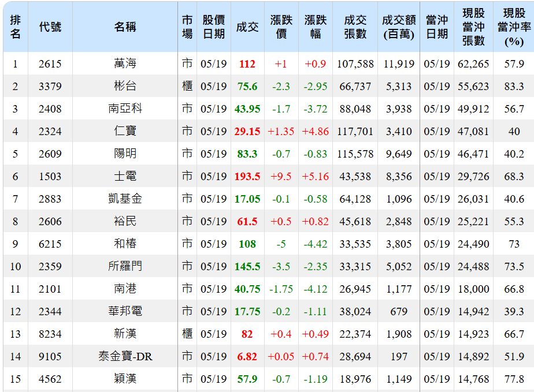Select 泰金寶-DR price 6.82
Viewport: 534px width, 392px height.
pyautogui.click(x=247, y=356)
